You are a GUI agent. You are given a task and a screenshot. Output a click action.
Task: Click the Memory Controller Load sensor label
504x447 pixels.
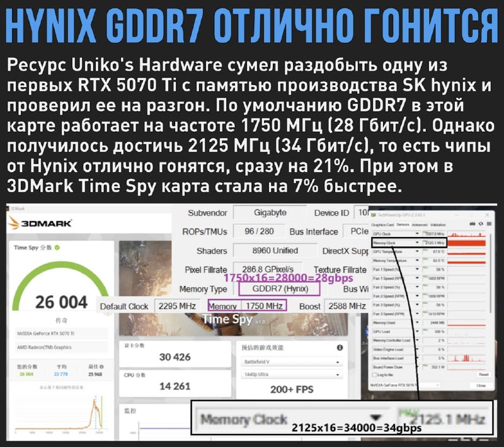[391, 340]
